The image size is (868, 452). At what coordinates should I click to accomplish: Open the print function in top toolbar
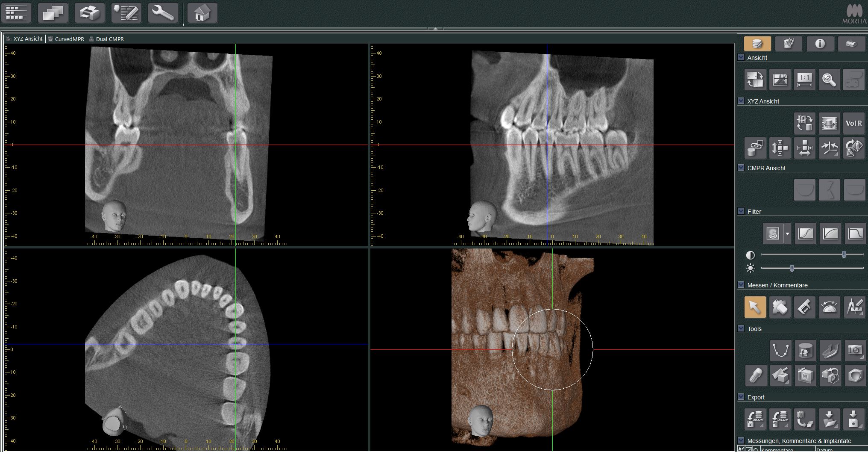[x=90, y=13]
